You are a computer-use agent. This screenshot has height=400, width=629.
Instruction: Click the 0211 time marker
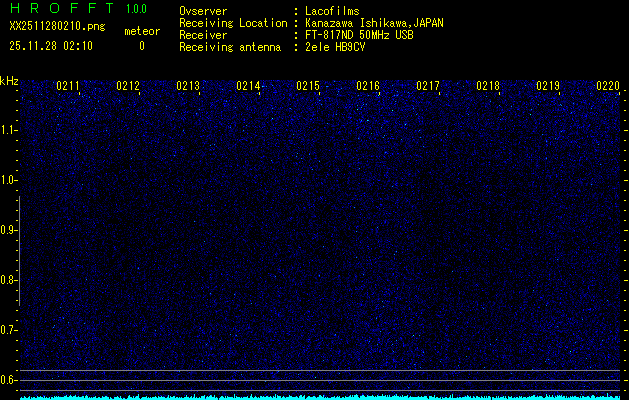point(68,87)
